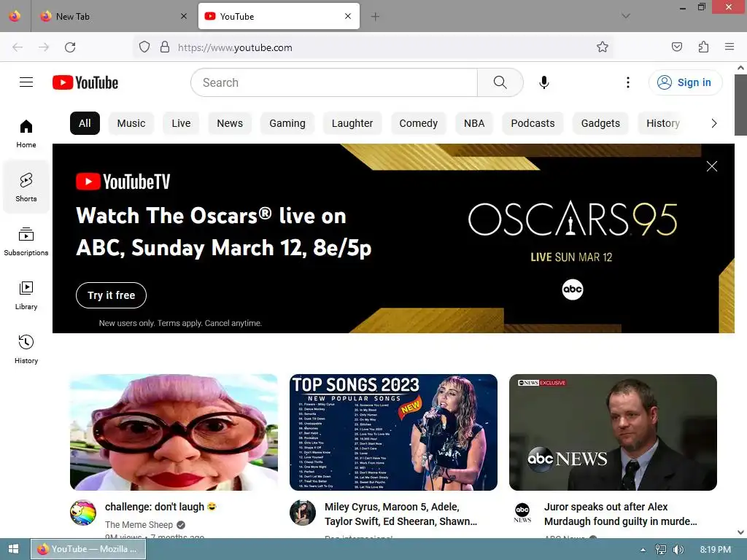The width and height of the screenshot is (747, 560).
Task: Select the History category chip
Action: click(x=662, y=123)
